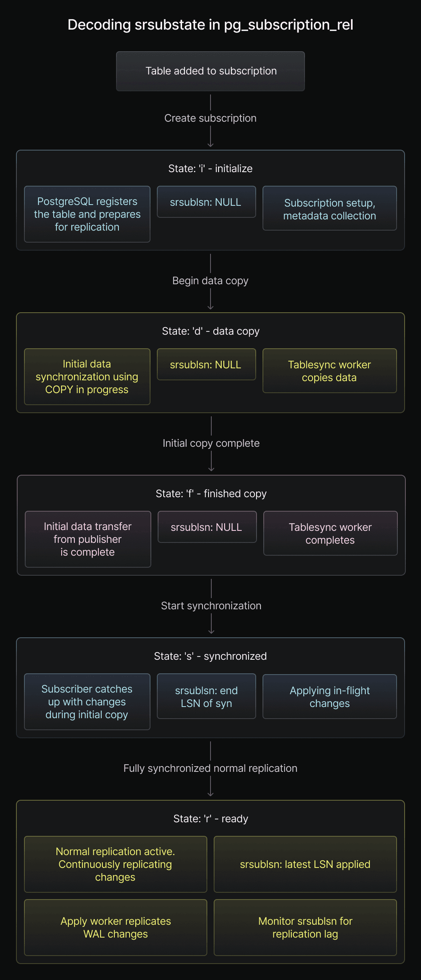Screen dimensions: 421x980
Task: Click 'srsublsn: NULL' in the finished copy state
Action: [207, 527]
